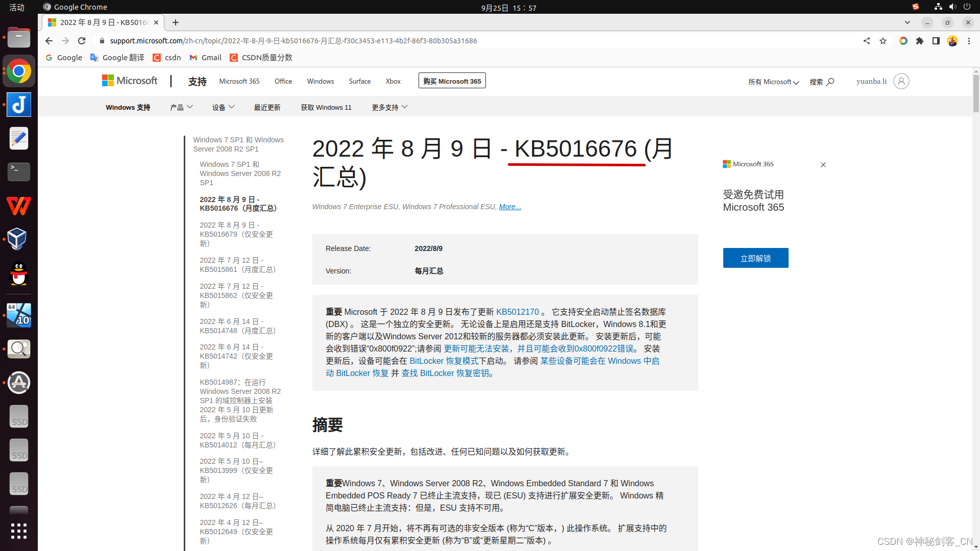This screenshot has width=980, height=551.
Task: Launch WPS Office from the dock
Action: point(19,206)
